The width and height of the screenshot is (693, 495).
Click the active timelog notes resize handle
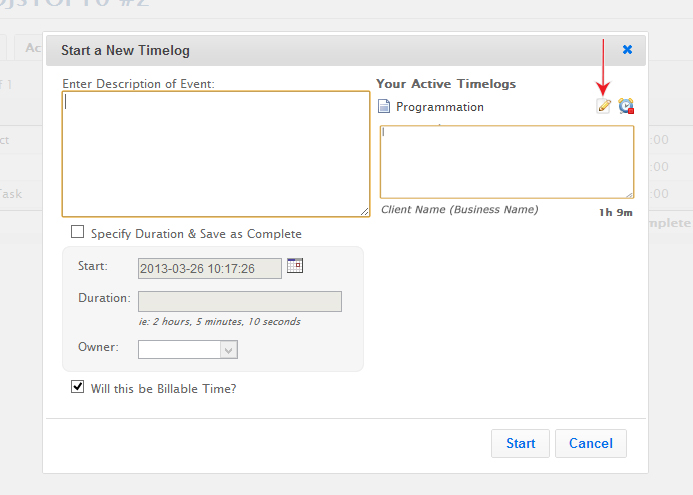[x=629, y=194]
